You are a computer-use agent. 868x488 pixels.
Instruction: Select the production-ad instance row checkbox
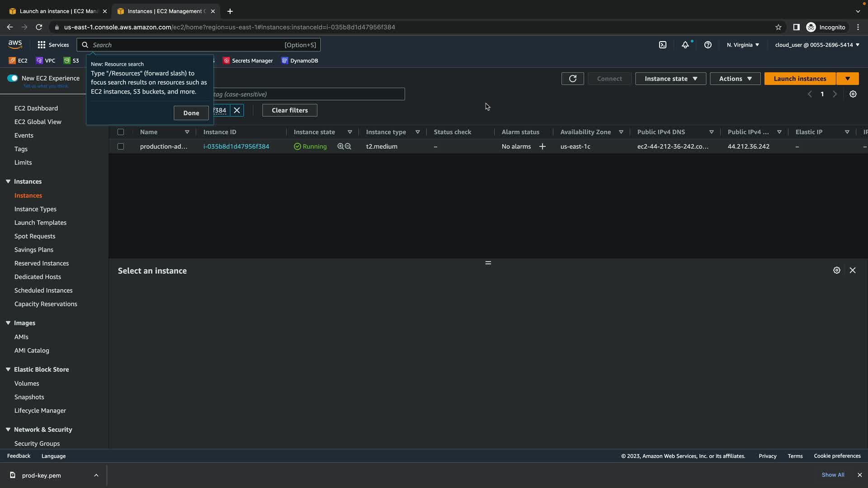(x=121, y=146)
